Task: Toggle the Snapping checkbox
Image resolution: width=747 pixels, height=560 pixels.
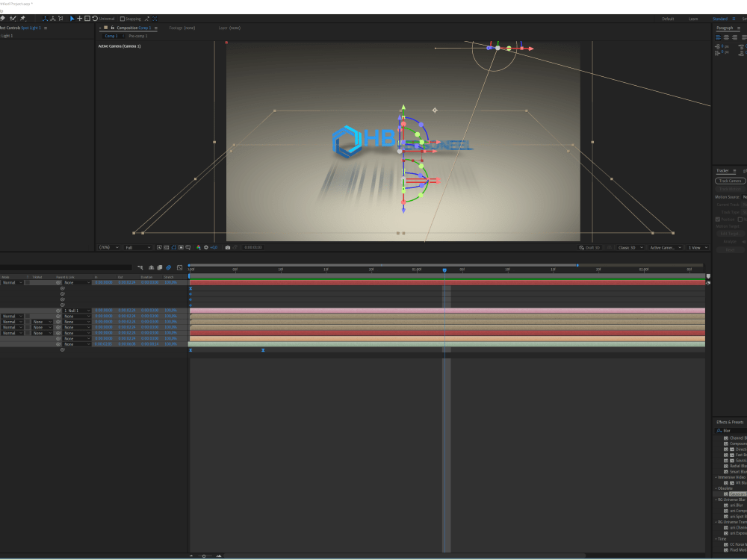Action: 123,19
